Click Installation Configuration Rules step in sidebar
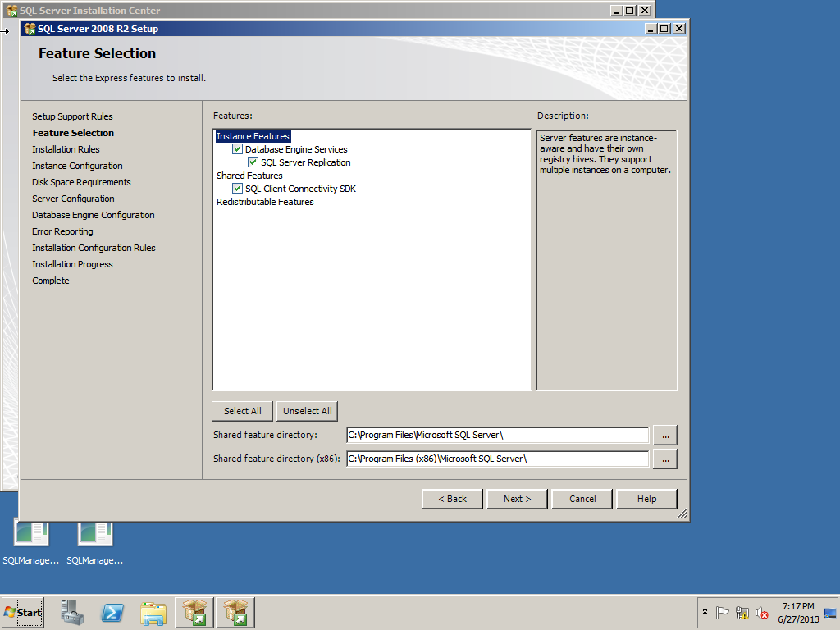Image resolution: width=840 pixels, height=630 pixels. 94,248
